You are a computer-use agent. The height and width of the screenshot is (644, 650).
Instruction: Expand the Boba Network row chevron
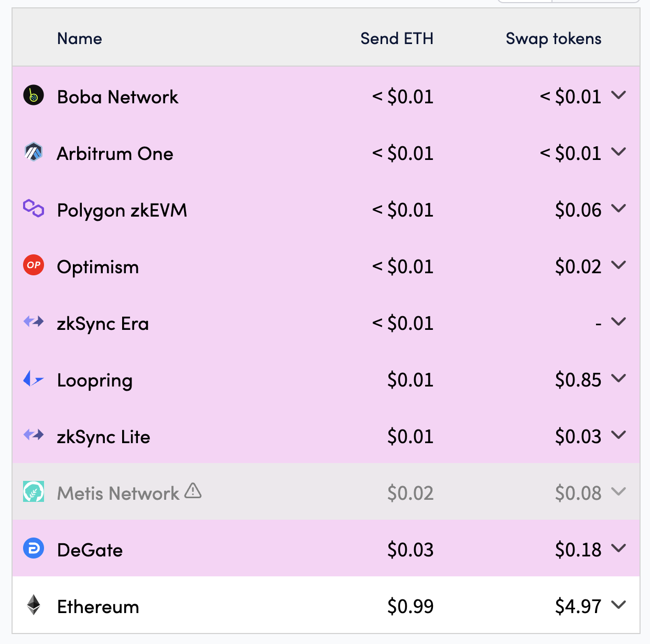tap(619, 95)
